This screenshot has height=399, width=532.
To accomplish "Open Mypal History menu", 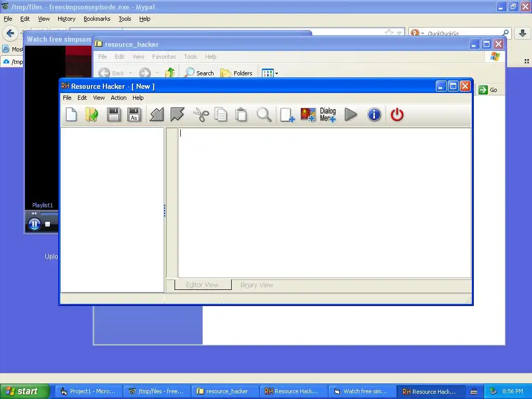I will [66, 19].
